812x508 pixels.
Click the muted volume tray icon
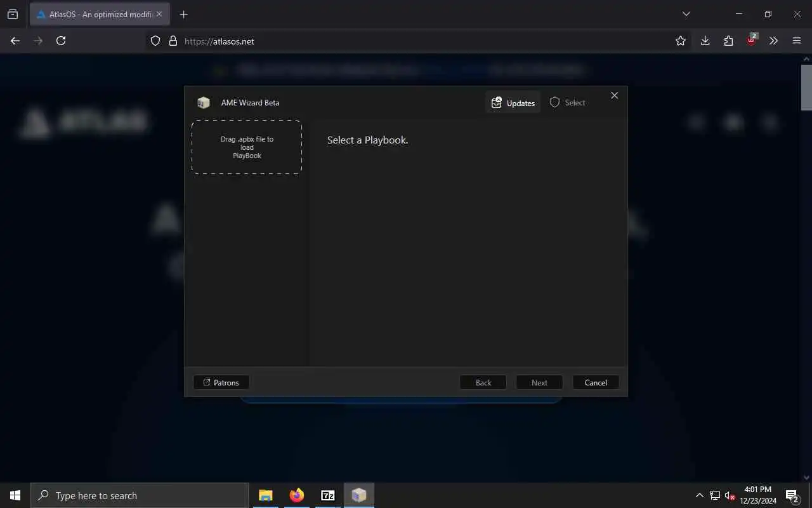coord(730,496)
